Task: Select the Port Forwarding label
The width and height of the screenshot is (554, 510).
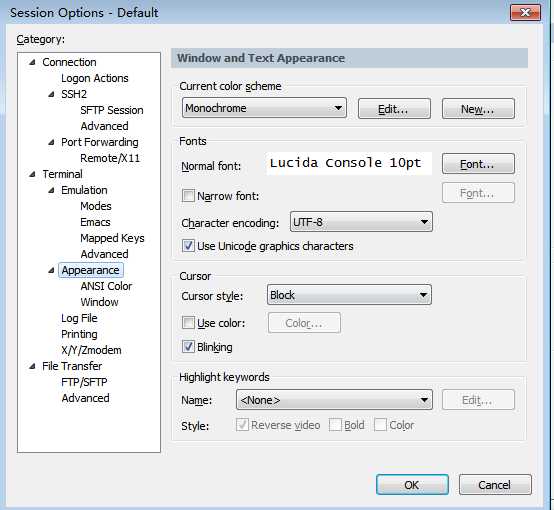Action: click(x=100, y=142)
